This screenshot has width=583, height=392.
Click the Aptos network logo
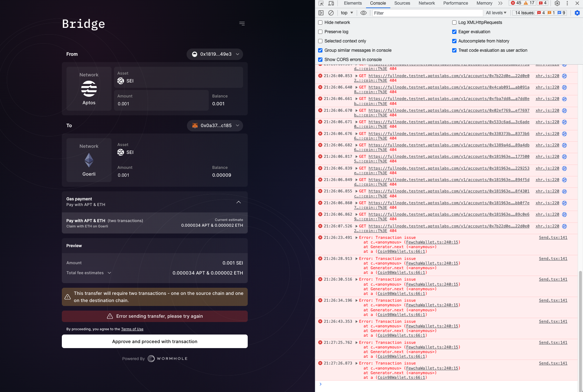point(89,89)
